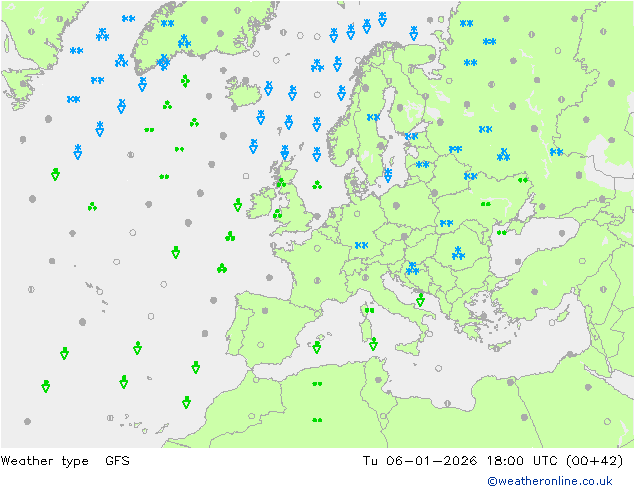The width and height of the screenshot is (634, 490).
Task: Click the half-cloud marker over central France
Action: 317,281
